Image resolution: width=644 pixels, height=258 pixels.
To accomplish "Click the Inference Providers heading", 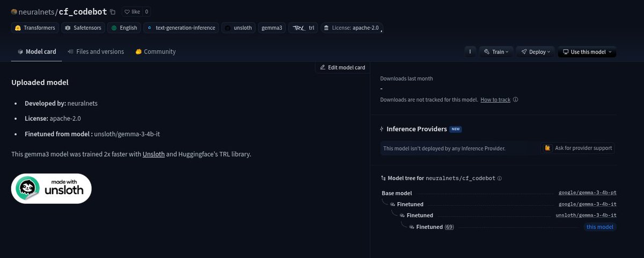I will click(x=416, y=129).
